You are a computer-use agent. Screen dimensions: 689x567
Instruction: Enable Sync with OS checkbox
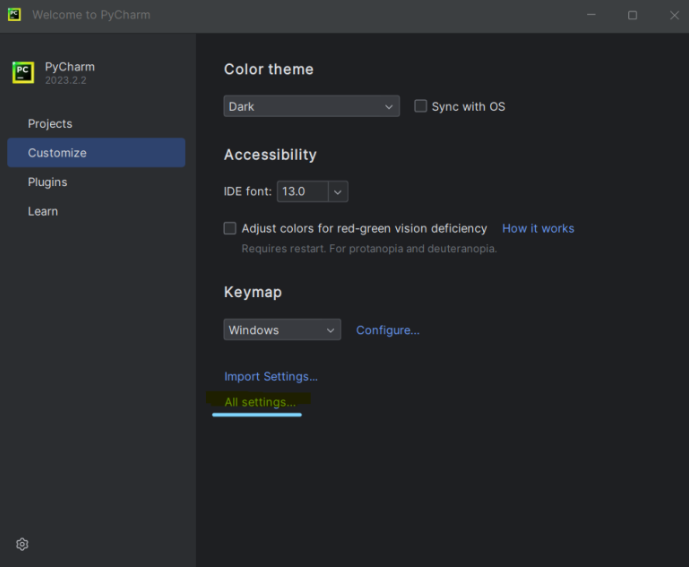(421, 106)
